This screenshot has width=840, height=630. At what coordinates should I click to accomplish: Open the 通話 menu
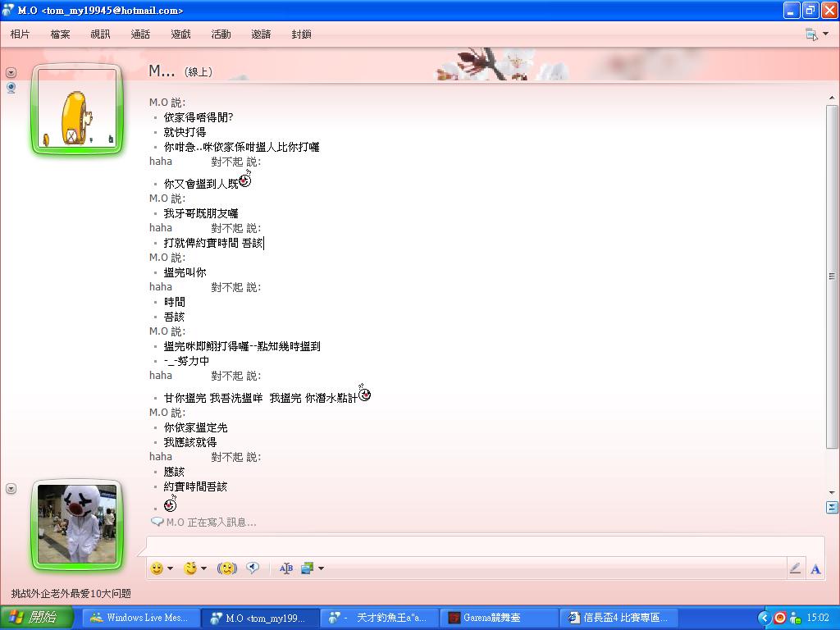[x=140, y=34]
